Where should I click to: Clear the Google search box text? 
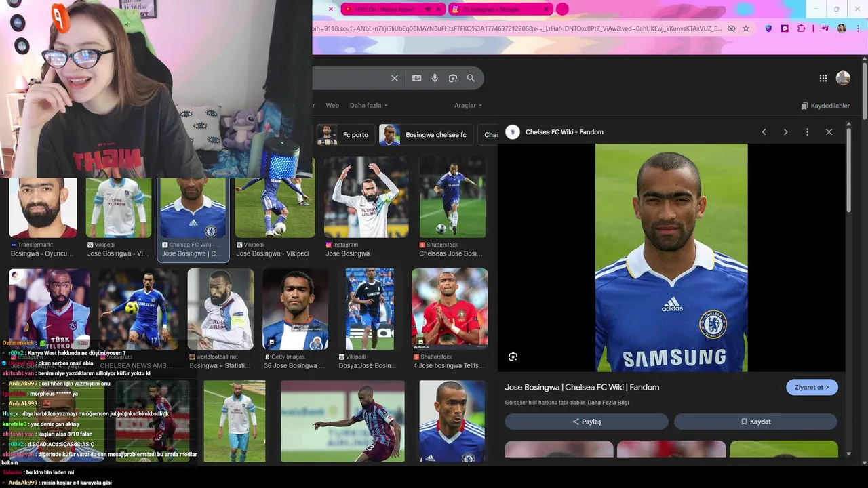click(395, 78)
